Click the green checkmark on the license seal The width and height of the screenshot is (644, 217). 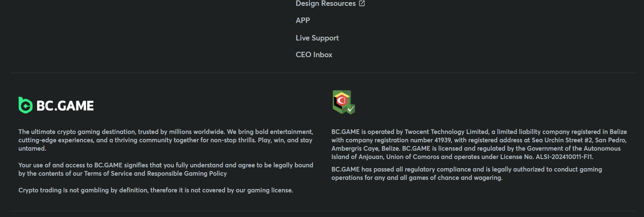click(351, 109)
